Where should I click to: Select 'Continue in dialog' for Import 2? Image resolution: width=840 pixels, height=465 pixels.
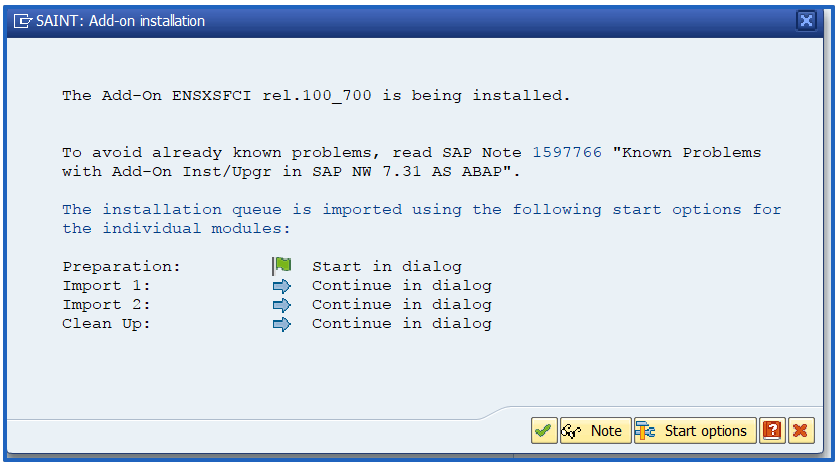(x=402, y=304)
